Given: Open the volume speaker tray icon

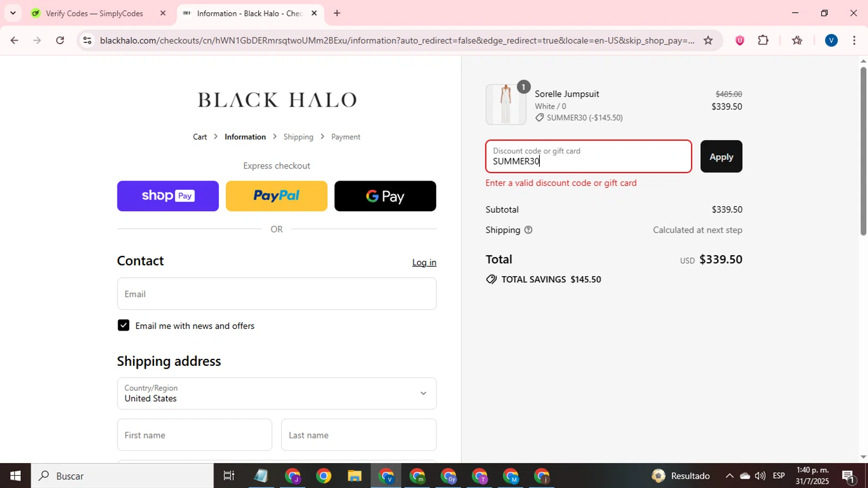Looking at the screenshot, I should 760,476.
